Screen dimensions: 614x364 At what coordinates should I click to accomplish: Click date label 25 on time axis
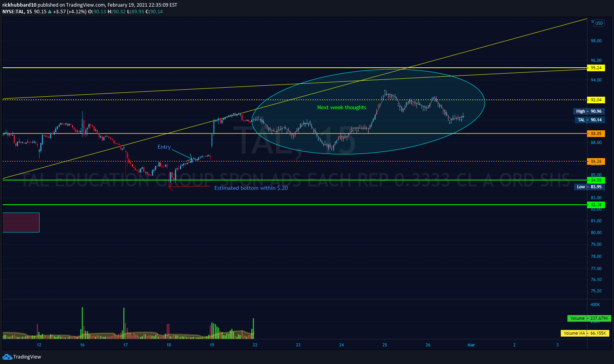pos(385,345)
